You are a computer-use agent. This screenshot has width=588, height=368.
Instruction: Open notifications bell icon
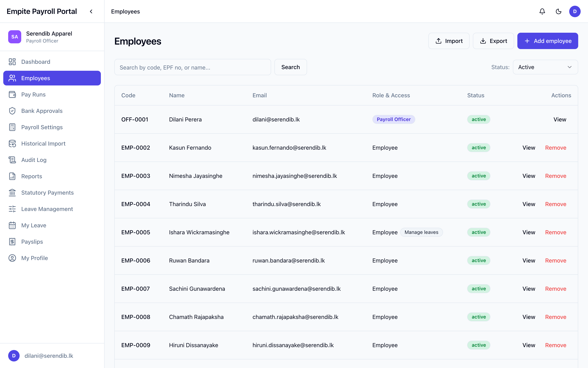[542, 11]
